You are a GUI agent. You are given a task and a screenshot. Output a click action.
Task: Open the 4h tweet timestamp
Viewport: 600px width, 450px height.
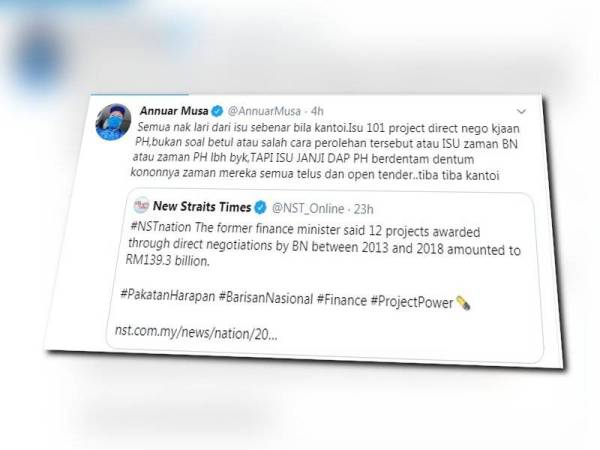coord(317,111)
